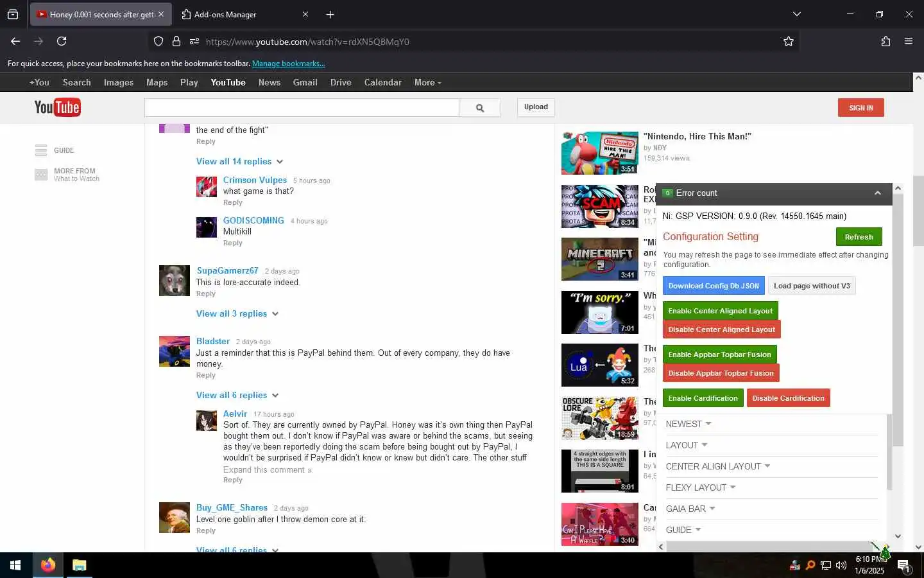This screenshot has height=578, width=924.
Task: Expand View all 3 replies
Action: pos(237,313)
